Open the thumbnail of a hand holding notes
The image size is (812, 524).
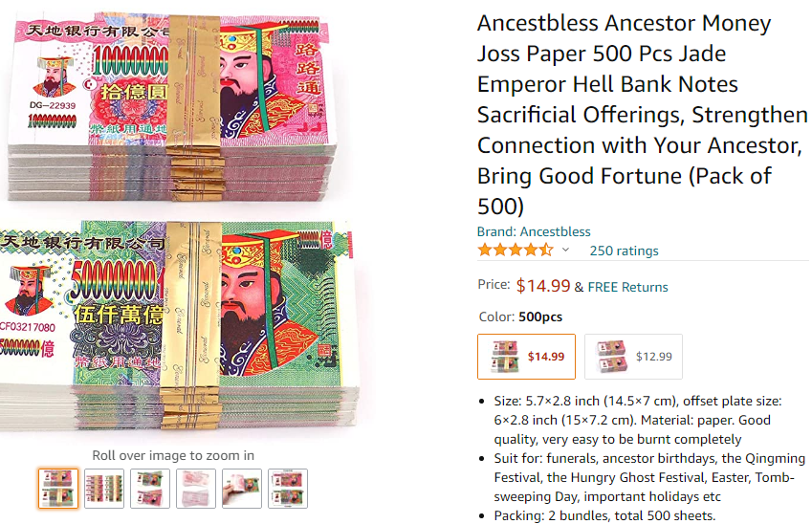(x=242, y=488)
